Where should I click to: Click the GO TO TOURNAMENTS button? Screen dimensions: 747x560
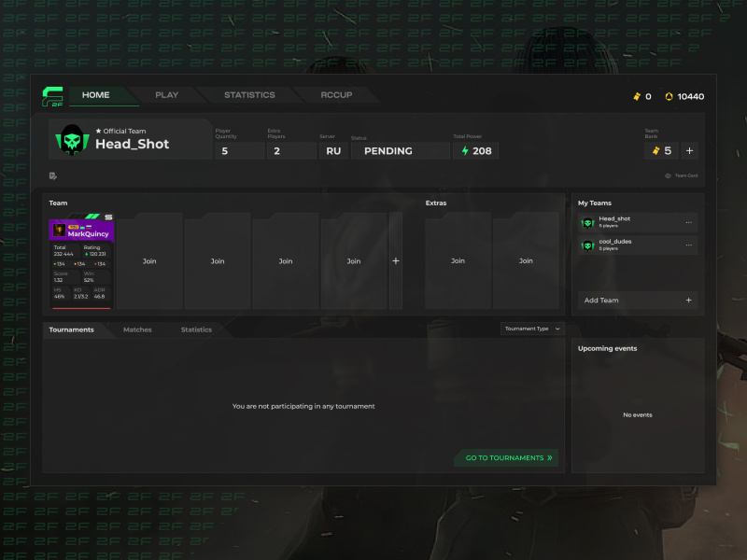[x=507, y=457]
